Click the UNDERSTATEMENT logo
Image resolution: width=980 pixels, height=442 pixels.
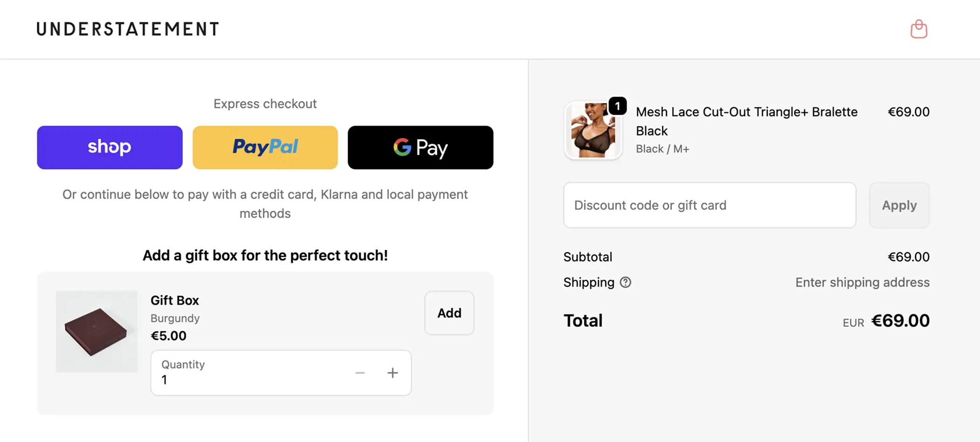point(127,29)
